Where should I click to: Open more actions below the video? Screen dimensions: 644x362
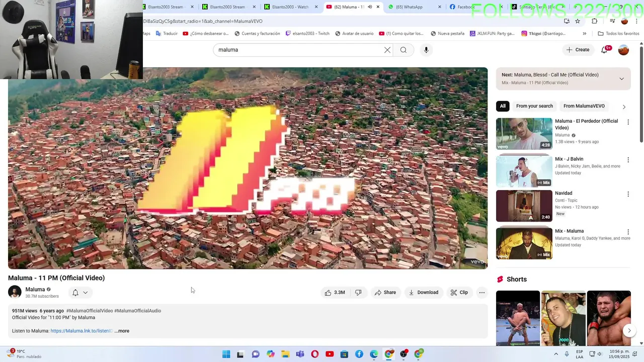point(481,293)
